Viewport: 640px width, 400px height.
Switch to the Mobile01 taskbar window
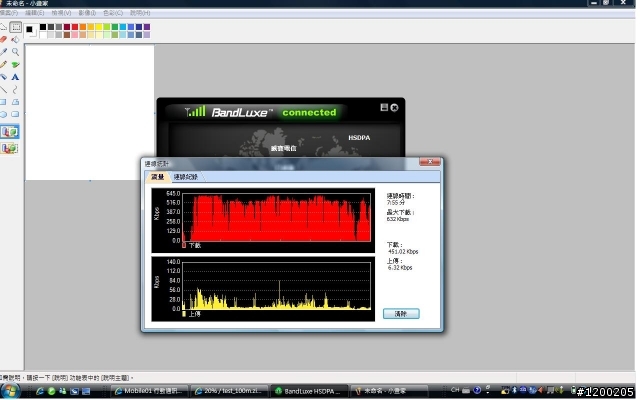pyautogui.click(x=150, y=391)
